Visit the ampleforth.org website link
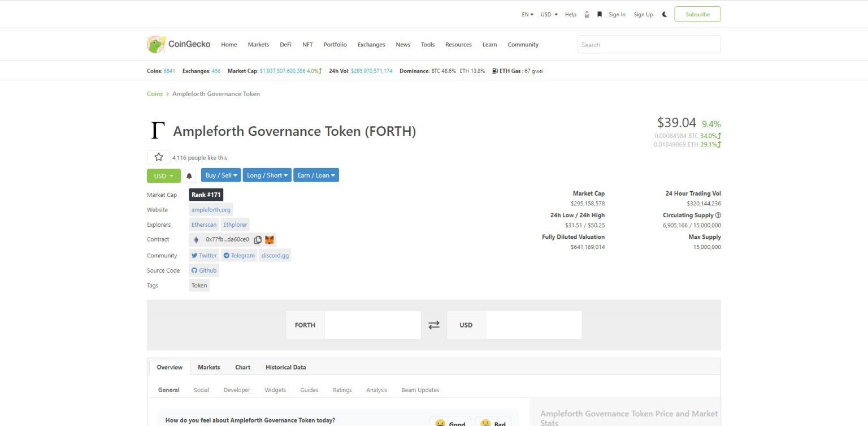The width and height of the screenshot is (868, 426). (x=210, y=209)
